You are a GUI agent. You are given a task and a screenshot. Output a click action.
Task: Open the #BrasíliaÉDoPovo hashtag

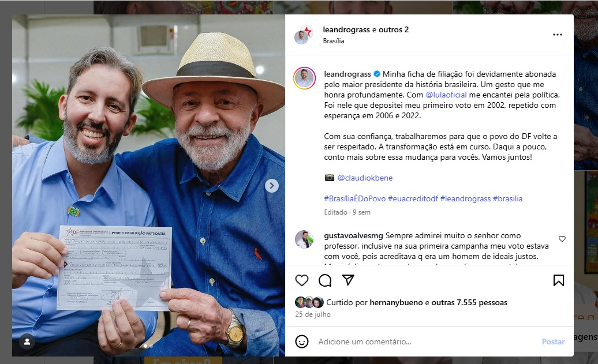(x=354, y=198)
